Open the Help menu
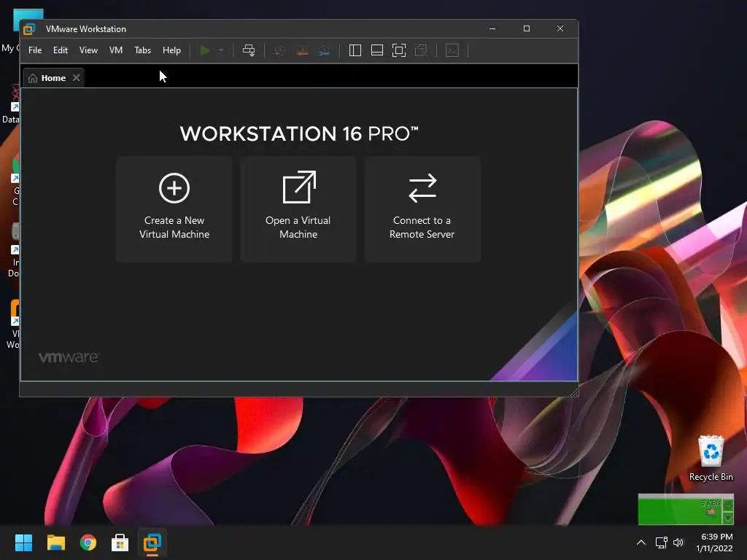The height and width of the screenshot is (560, 747). [x=171, y=50]
